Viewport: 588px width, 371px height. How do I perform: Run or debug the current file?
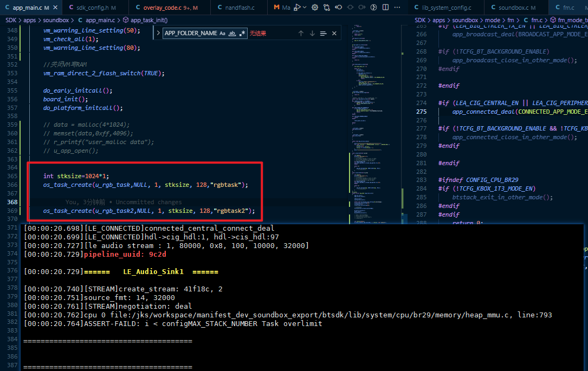coord(298,7)
